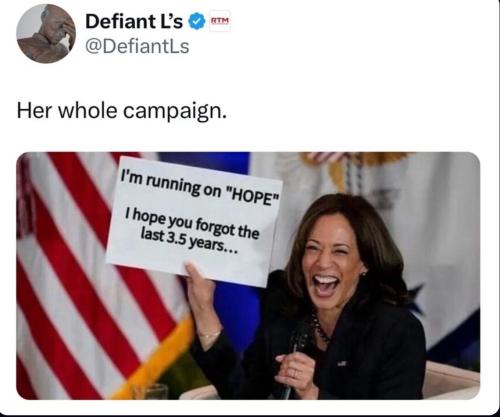Click the "last 3.5 years..." sign text

point(189,242)
